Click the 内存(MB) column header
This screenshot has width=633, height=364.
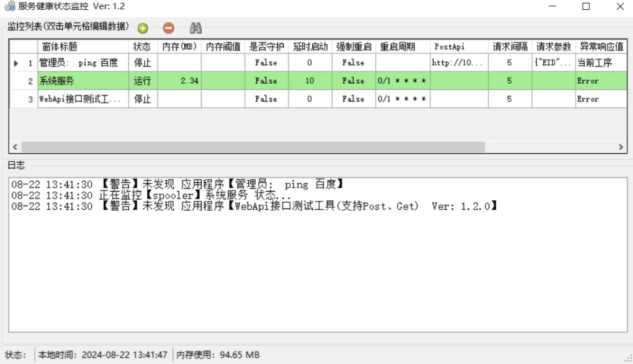pyautogui.click(x=179, y=47)
